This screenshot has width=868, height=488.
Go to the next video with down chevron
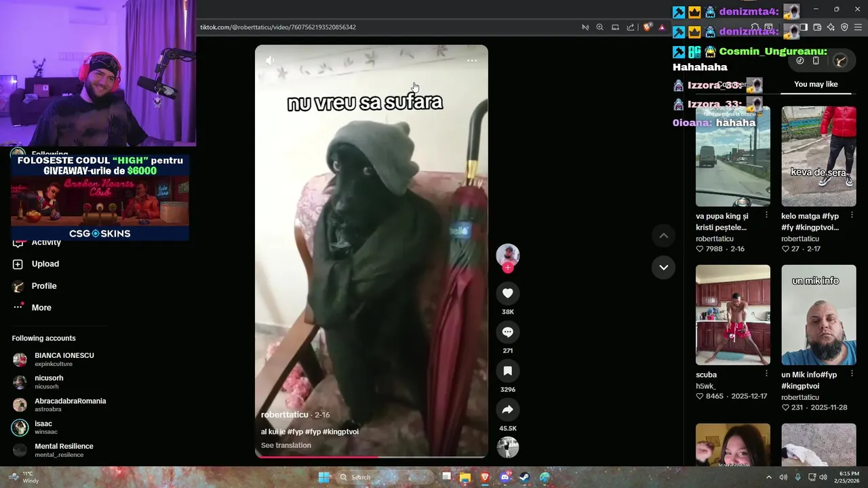(664, 267)
